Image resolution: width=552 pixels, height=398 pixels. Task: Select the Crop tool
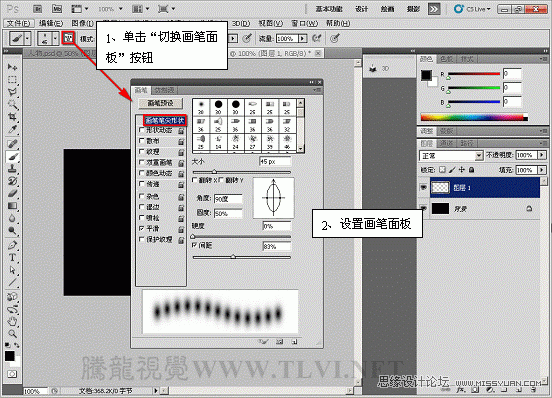click(x=12, y=116)
